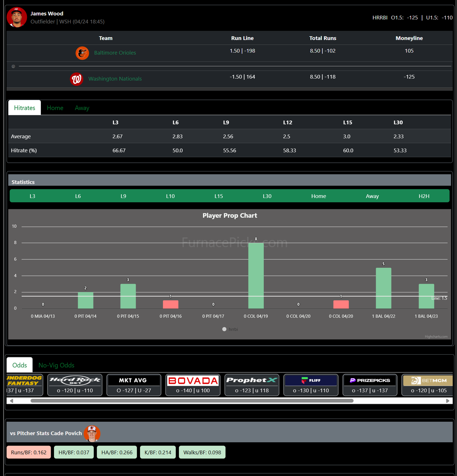The image size is (457, 476).
Task: Click the Bovada sportsbook logo
Action: pos(193,380)
